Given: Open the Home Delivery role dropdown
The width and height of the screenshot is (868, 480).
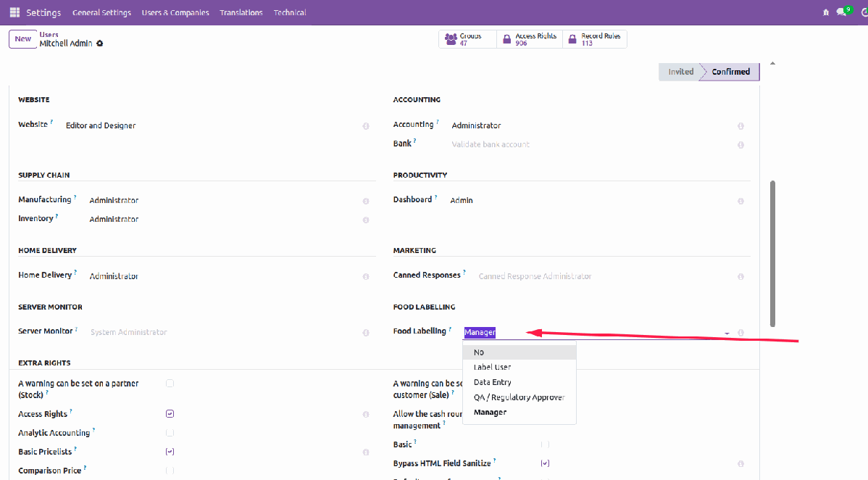Looking at the screenshot, I should pos(222,276).
